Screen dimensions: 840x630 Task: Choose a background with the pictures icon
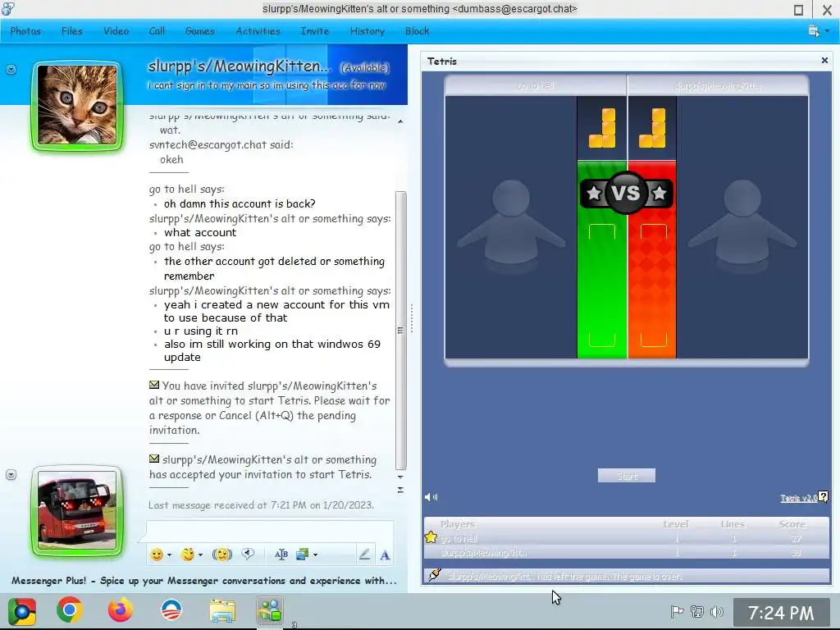coord(302,555)
